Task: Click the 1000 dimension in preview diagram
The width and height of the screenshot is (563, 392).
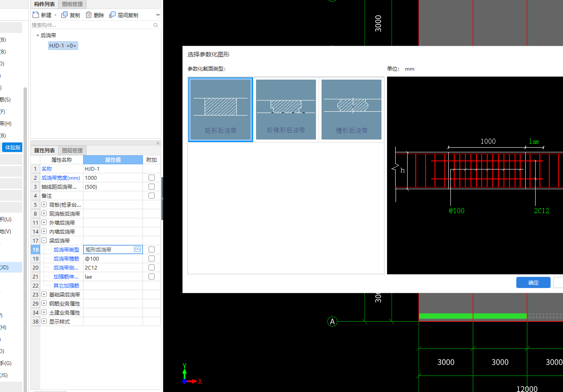Action: [488, 141]
